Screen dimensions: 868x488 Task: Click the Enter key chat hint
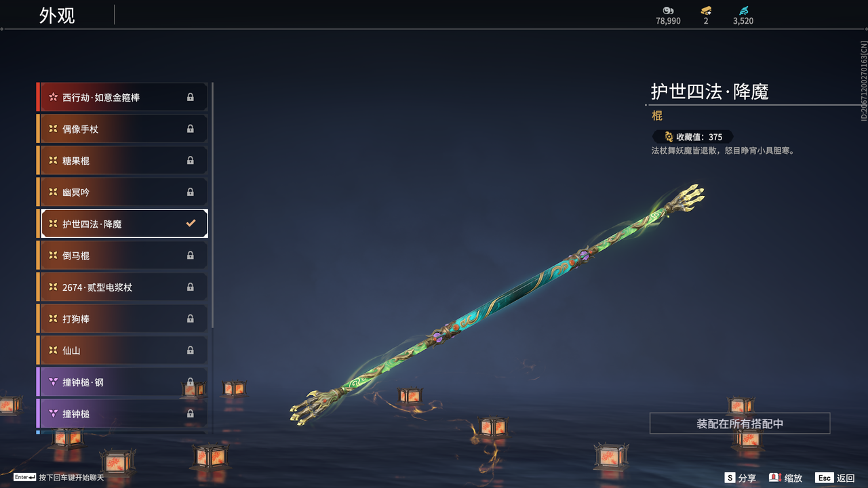coord(59,478)
